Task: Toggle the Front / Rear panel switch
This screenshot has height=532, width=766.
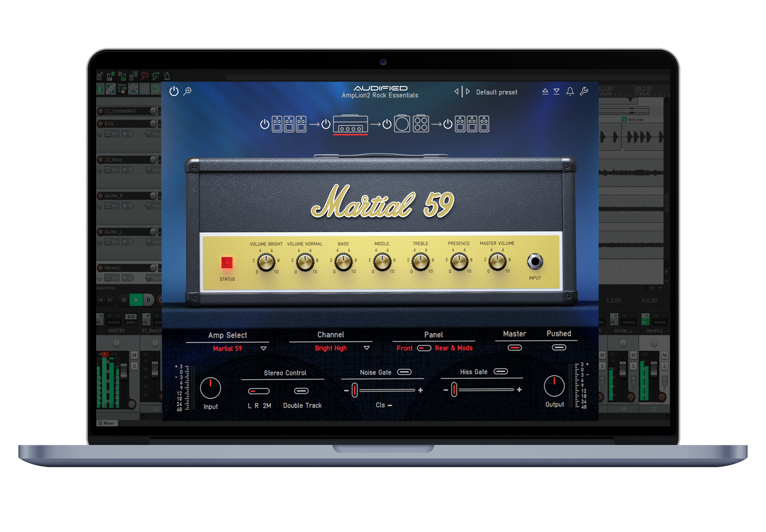Action: coord(424,348)
